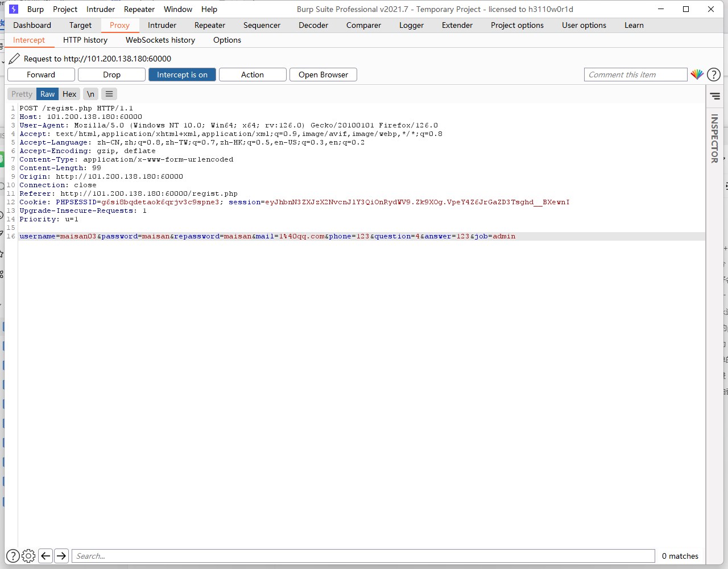Open the Intruder menu in the menu bar
This screenshot has height=569, width=728.
pyautogui.click(x=101, y=9)
